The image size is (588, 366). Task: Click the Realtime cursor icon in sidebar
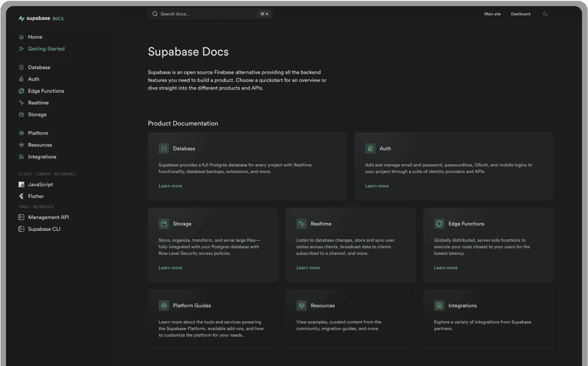[x=21, y=103]
